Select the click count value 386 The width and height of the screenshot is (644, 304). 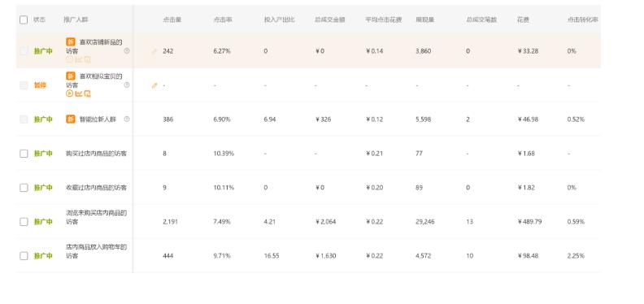click(x=168, y=119)
